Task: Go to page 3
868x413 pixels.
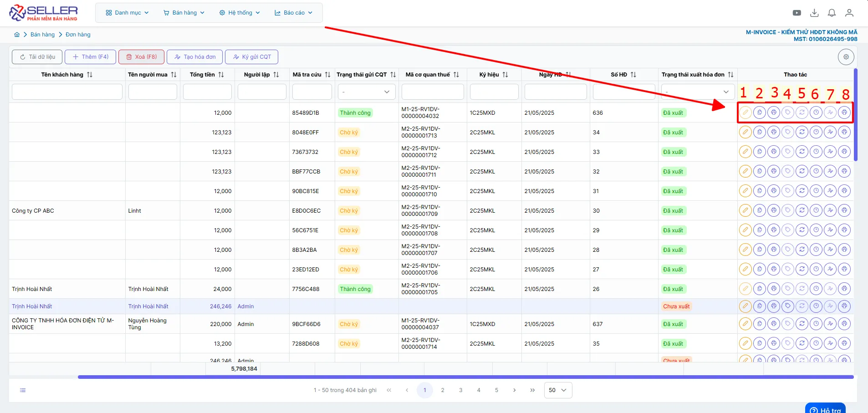Action: [x=461, y=390]
